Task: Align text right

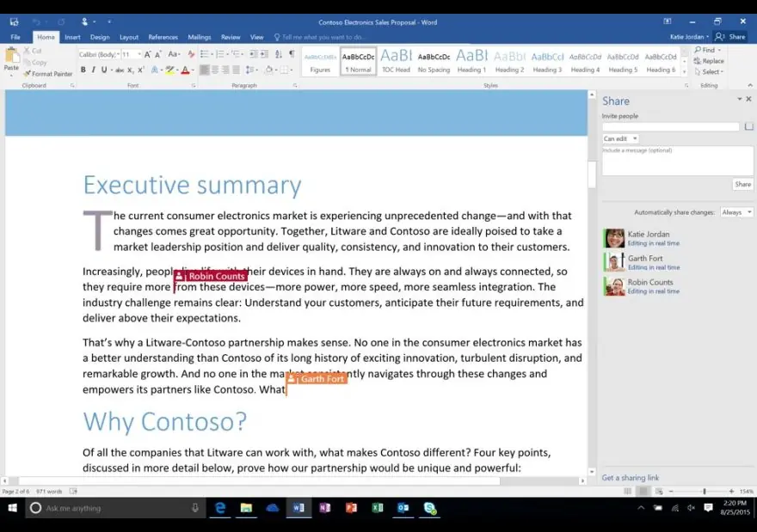Action: coord(225,70)
